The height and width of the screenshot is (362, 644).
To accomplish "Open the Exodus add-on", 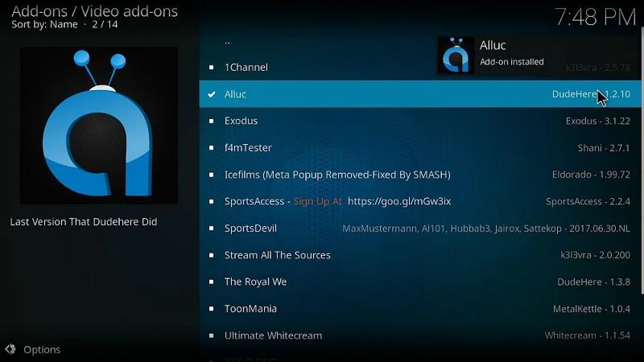I will tap(419, 121).
